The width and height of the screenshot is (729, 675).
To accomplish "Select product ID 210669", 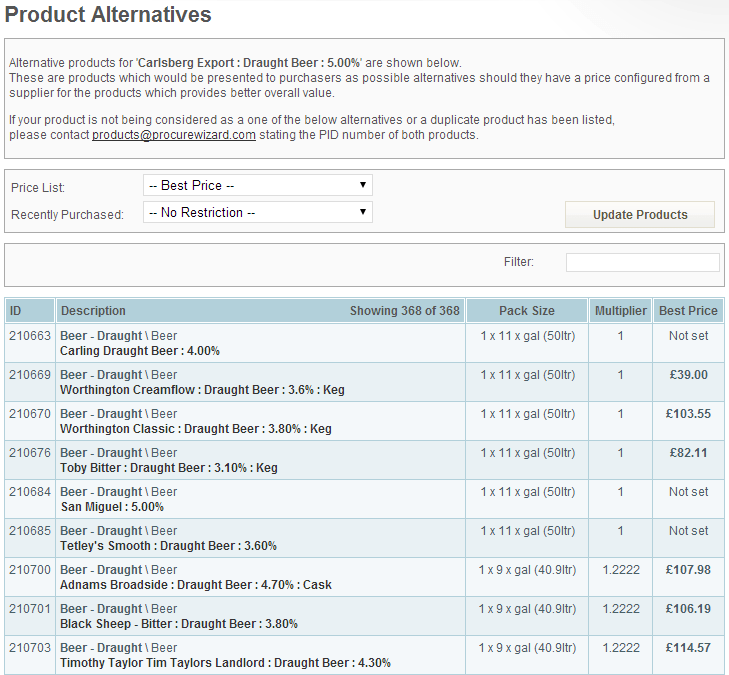I will click(x=30, y=375).
